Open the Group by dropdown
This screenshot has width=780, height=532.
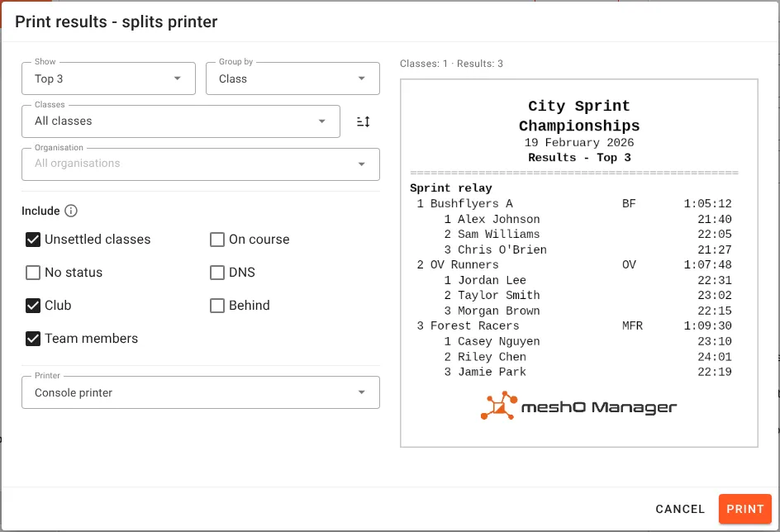293,78
